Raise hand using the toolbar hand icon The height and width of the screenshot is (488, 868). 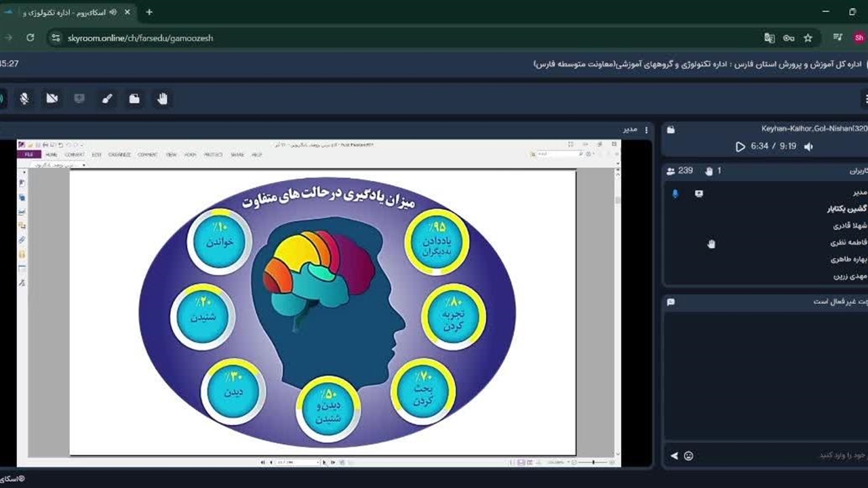click(162, 99)
